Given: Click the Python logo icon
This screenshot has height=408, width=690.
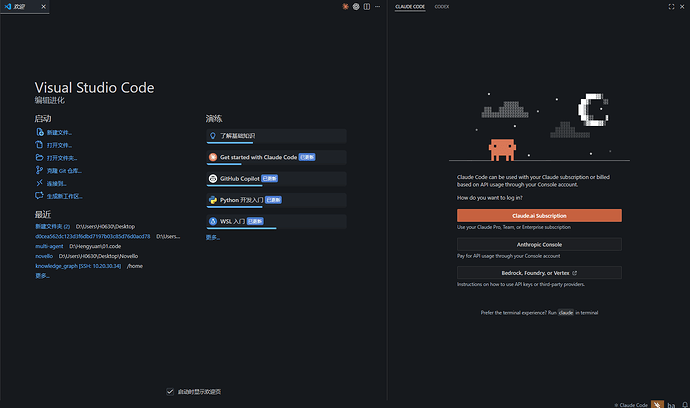Looking at the screenshot, I should [x=213, y=200].
